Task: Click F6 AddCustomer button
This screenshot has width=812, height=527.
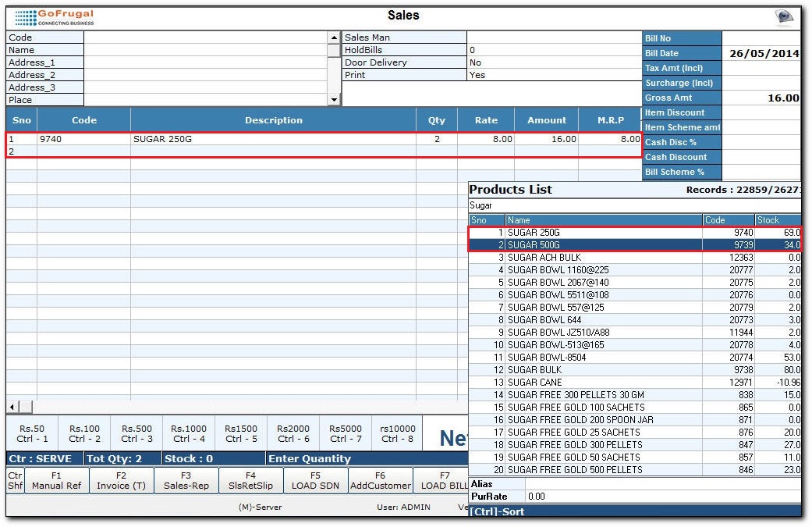Action: [x=380, y=480]
